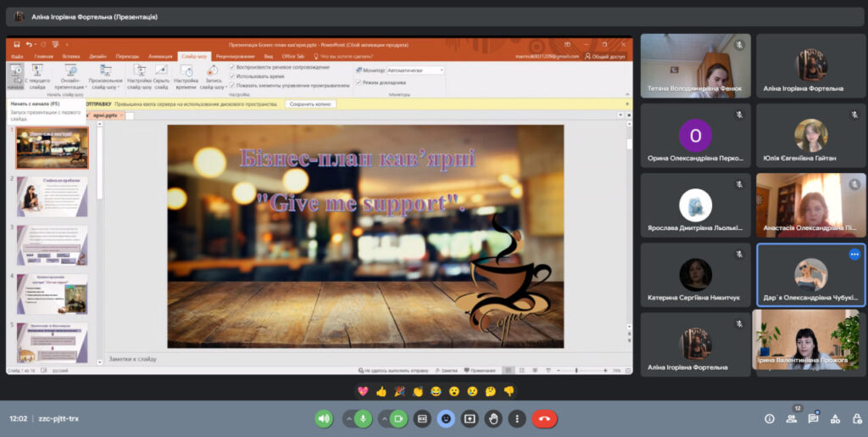Open chat with everyone panel
Screen dimensions: 868x437
pyautogui.click(x=813, y=418)
